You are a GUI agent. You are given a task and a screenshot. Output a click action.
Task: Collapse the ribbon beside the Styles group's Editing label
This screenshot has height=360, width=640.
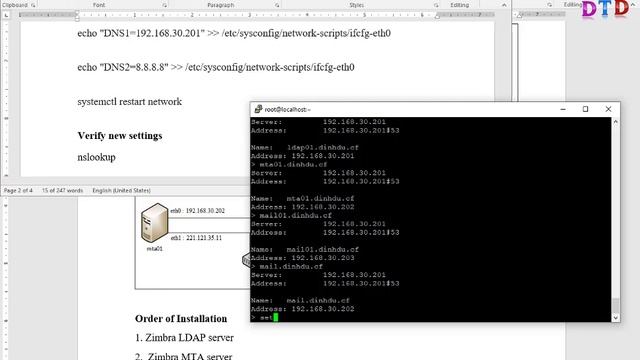tap(504, 5)
